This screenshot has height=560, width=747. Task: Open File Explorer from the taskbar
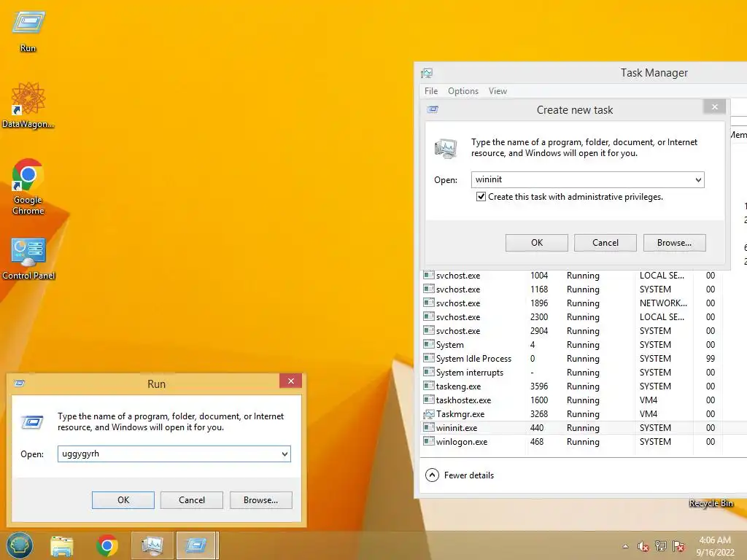pyautogui.click(x=62, y=545)
